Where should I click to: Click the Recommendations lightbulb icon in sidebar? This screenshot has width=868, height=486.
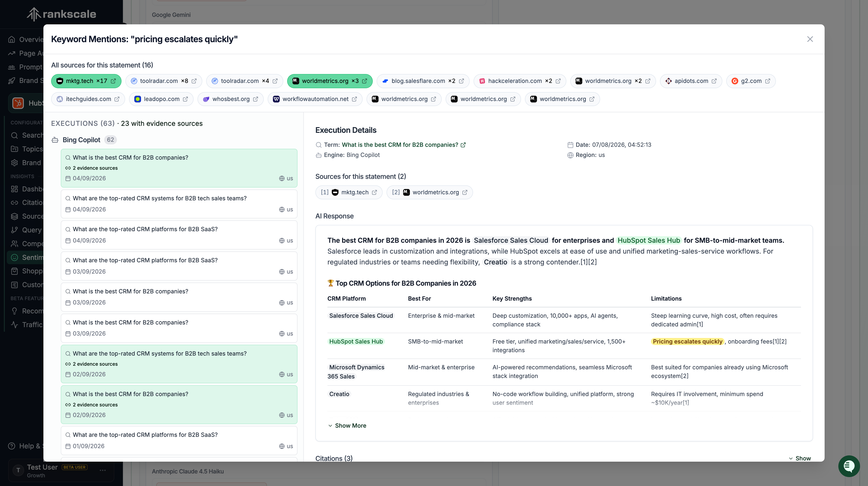pos(14,311)
